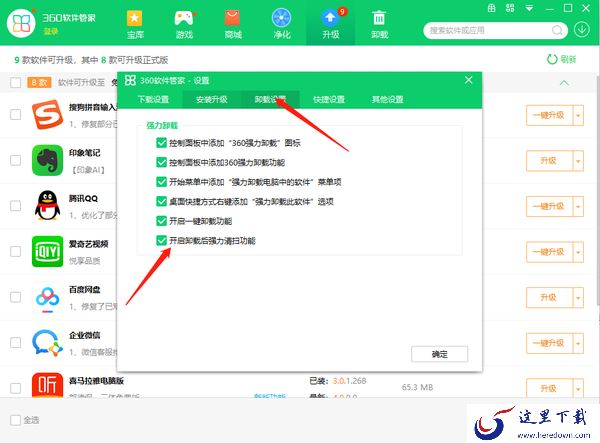Image resolution: width=600 pixels, height=443 pixels.
Task: Open the 游戏 games section
Action: (184, 18)
